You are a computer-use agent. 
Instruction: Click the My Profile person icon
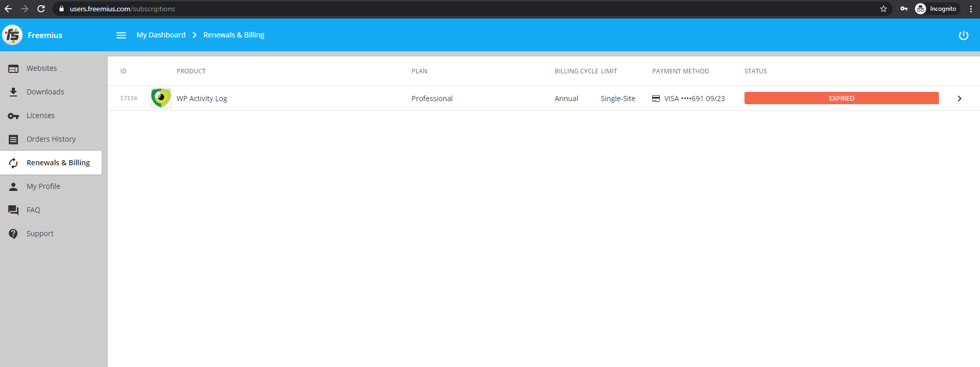tap(13, 186)
